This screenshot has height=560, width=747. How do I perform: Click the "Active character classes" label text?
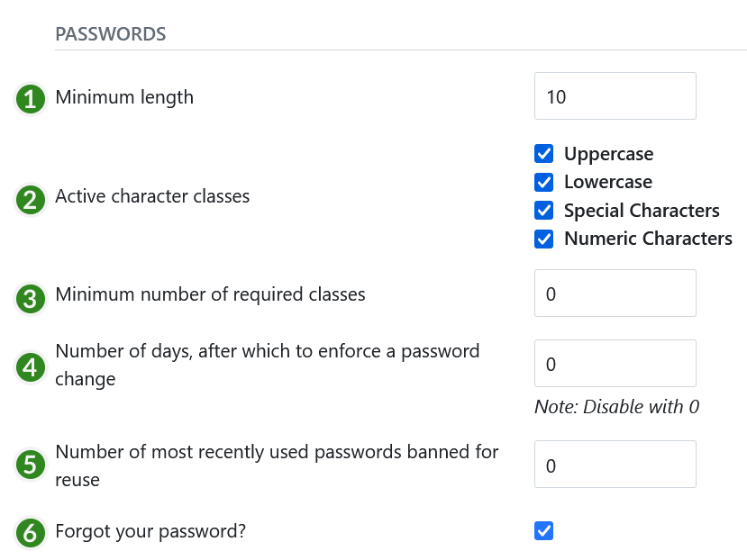point(152,196)
